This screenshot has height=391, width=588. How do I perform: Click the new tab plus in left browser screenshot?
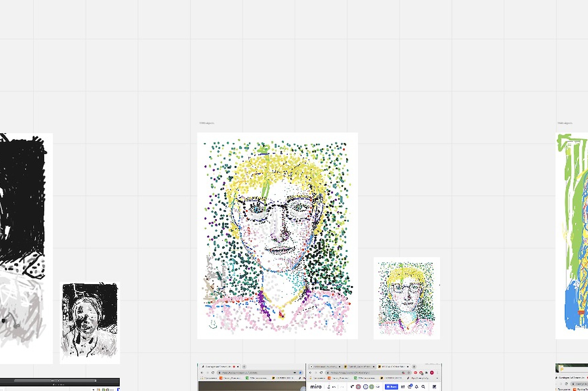tap(244, 367)
